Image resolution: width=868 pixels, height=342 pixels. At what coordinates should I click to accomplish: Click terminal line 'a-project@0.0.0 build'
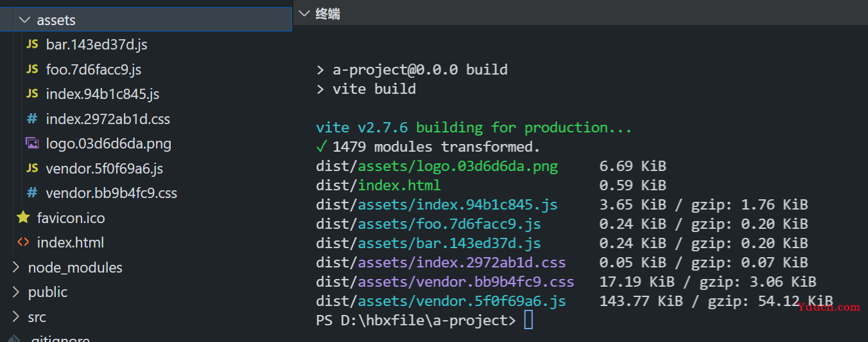(420, 69)
